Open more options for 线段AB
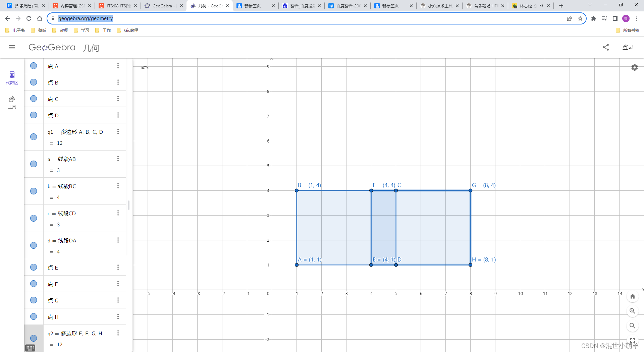This screenshot has width=644, height=352. click(x=118, y=159)
